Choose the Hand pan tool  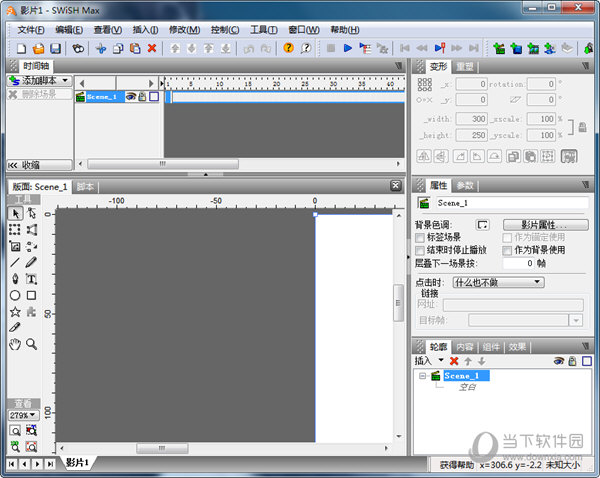click(x=15, y=344)
